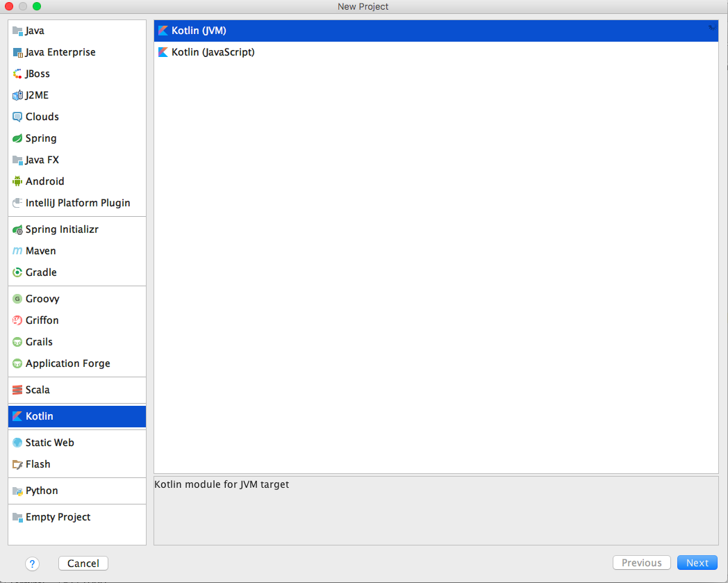Choose the Kotlin (JVM) project template
The image size is (728, 583).
coord(436,31)
